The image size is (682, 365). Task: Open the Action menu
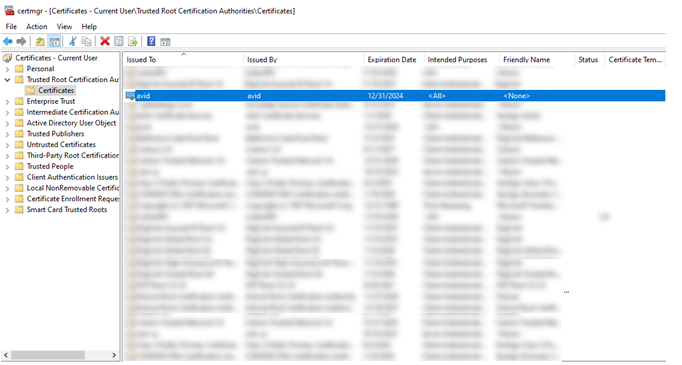tap(37, 27)
